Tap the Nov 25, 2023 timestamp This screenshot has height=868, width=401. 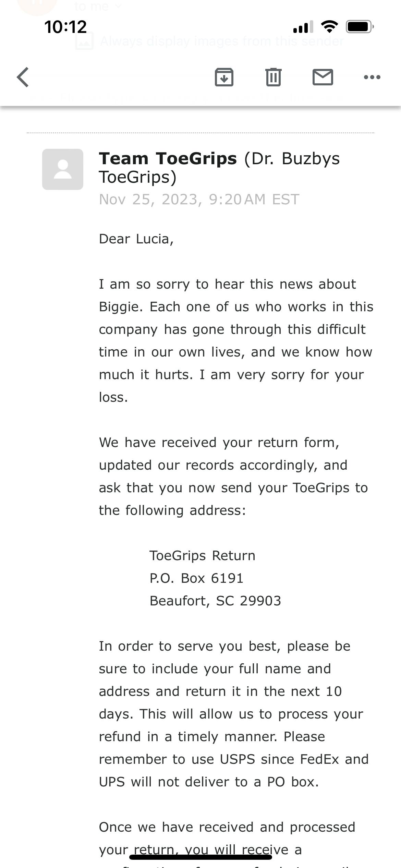[x=199, y=200]
